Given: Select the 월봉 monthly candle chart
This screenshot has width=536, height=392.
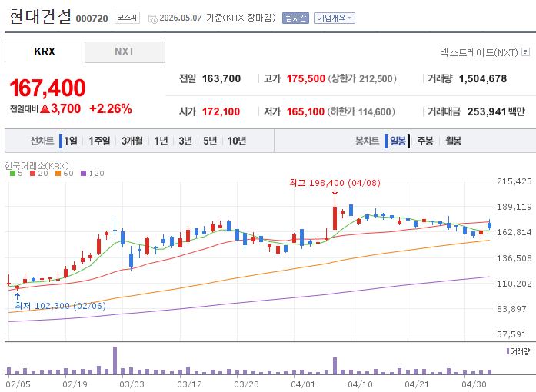Looking at the screenshot, I should point(453,141).
